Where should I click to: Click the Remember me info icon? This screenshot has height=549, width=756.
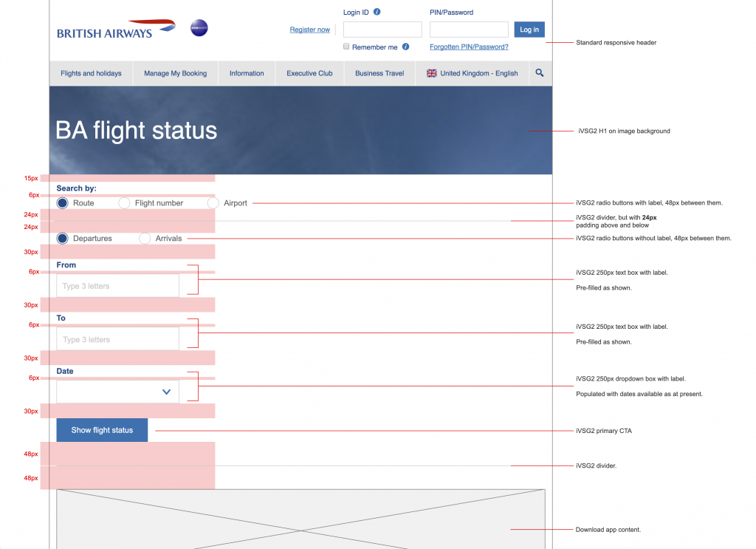[x=405, y=47]
